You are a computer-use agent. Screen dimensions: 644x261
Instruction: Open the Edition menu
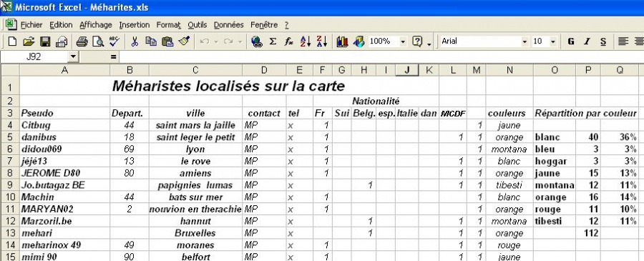pos(61,25)
